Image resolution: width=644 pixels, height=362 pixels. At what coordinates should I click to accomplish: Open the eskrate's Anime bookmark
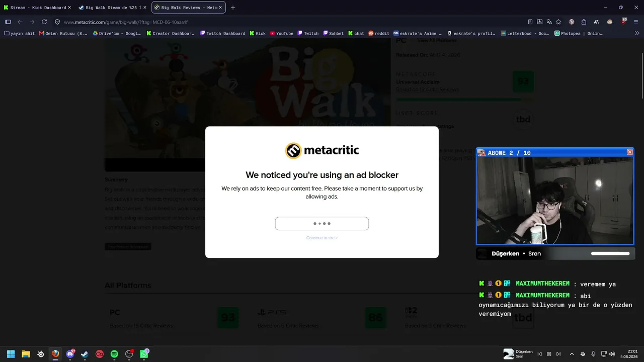pyautogui.click(x=418, y=34)
